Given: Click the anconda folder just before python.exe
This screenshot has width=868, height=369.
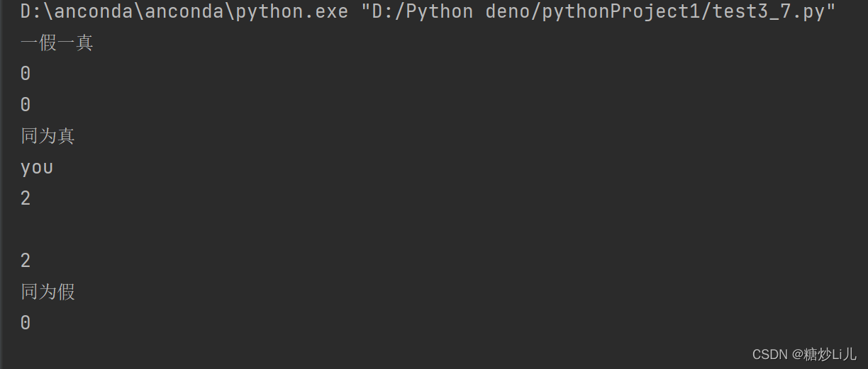Looking at the screenshot, I should point(187,12).
